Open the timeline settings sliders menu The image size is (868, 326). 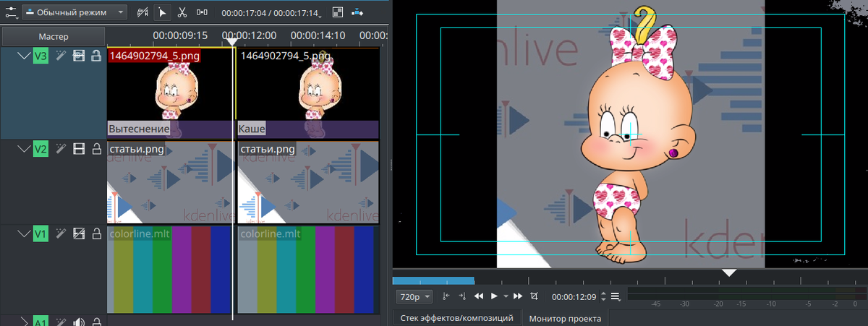10,12
